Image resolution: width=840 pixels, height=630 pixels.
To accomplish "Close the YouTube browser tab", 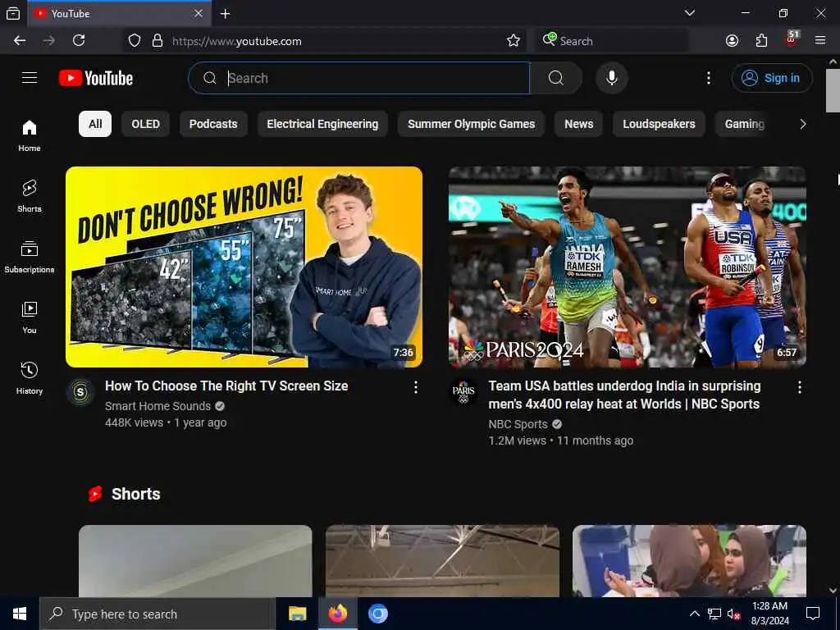I will 199,13.
